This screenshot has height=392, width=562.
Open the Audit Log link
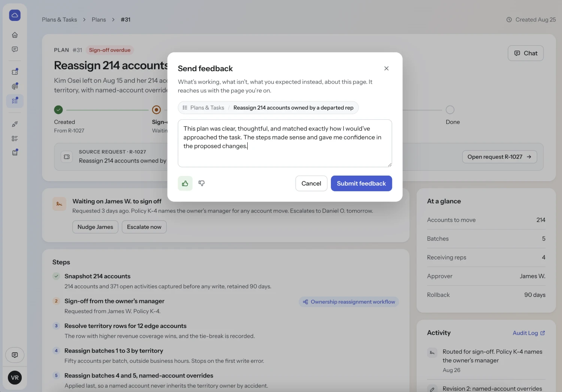tap(529, 333)
